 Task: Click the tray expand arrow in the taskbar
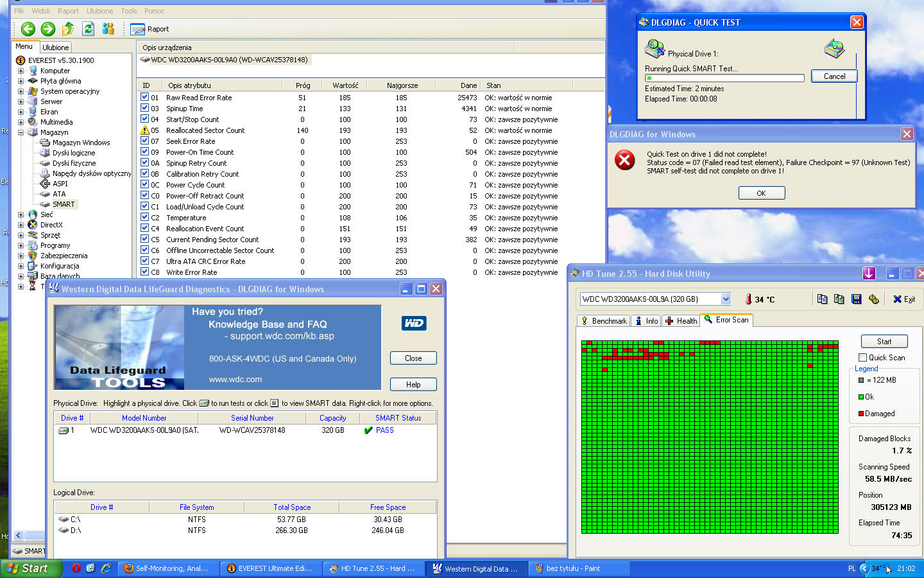[x=864, y=568]
